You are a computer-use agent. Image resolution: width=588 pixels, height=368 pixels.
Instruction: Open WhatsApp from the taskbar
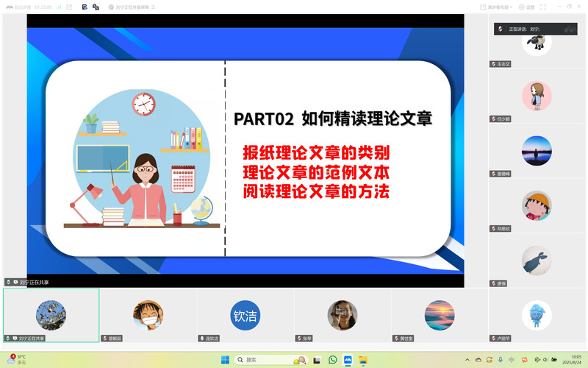pyautogui.click(x=332, y=359)
